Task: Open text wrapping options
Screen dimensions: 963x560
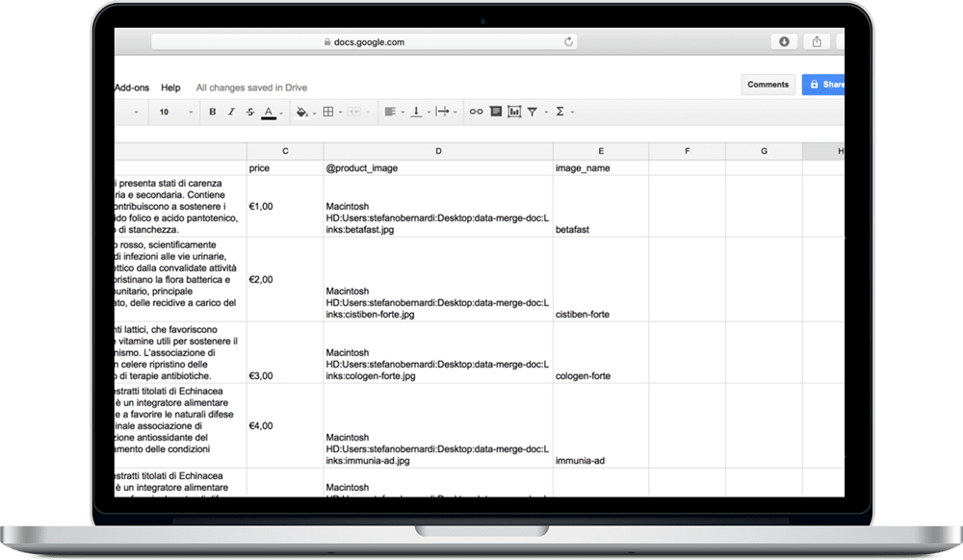Action: click(x=442, y=112)
